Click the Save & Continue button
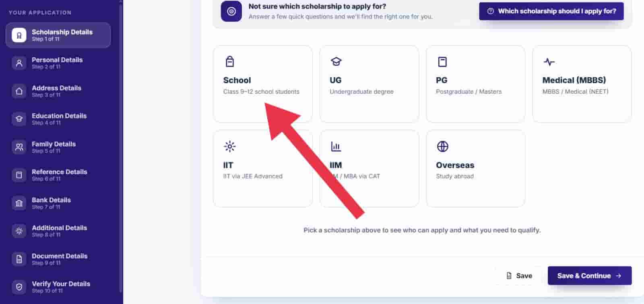Viewport: 644px width, 304px height. [x=590, y=276]
